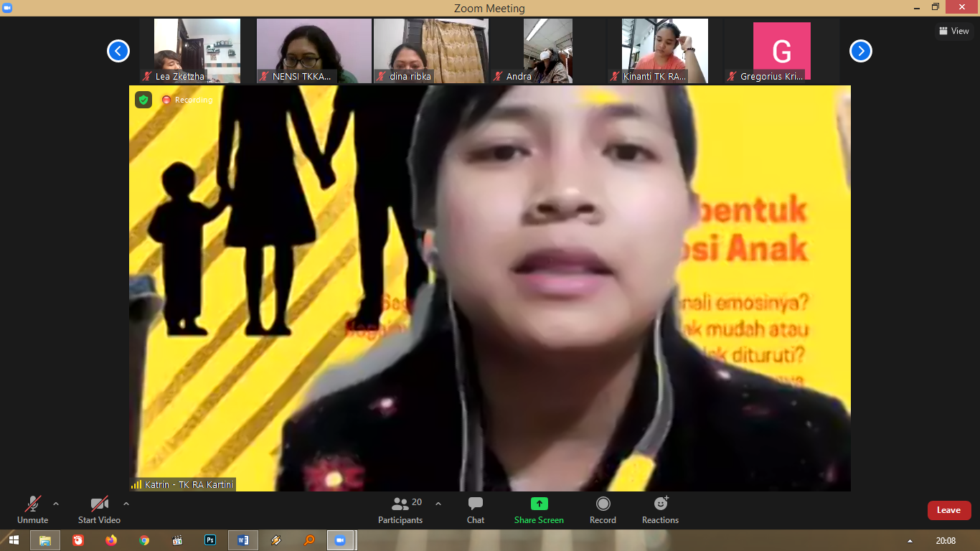Show next participants with right arrow
The width and height of the screenshot is (980, 551).
pos(861,51)
